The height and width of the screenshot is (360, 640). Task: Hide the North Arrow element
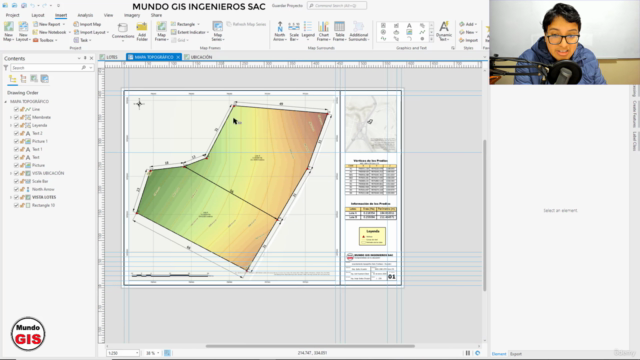[x=16, y=189]
